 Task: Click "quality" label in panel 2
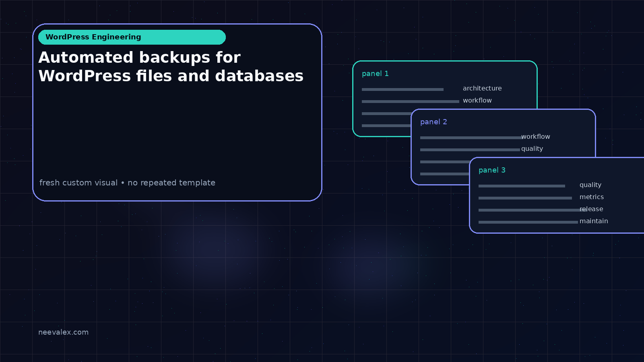532,149
